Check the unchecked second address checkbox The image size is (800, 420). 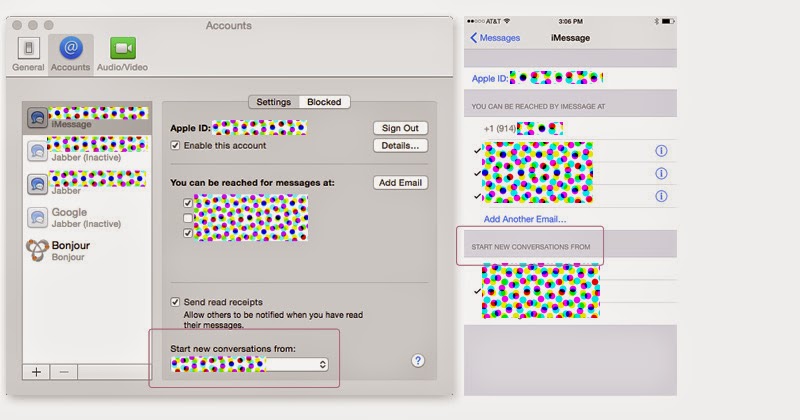[x=188, y=218]
